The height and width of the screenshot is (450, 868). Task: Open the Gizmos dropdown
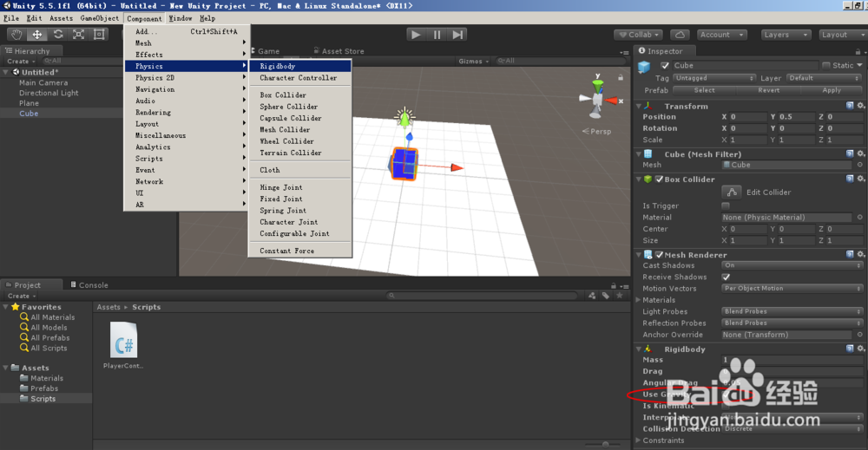(x=473, y=62)
